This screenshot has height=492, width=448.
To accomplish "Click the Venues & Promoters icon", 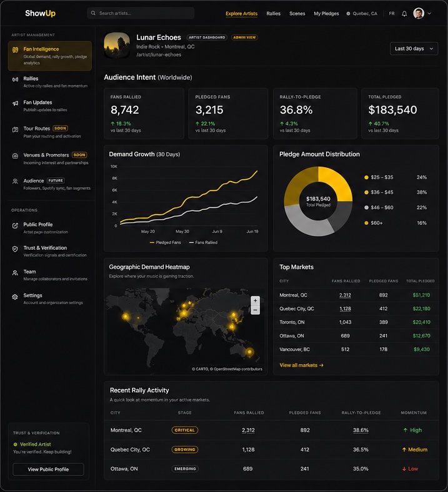I will click(15, 156).
